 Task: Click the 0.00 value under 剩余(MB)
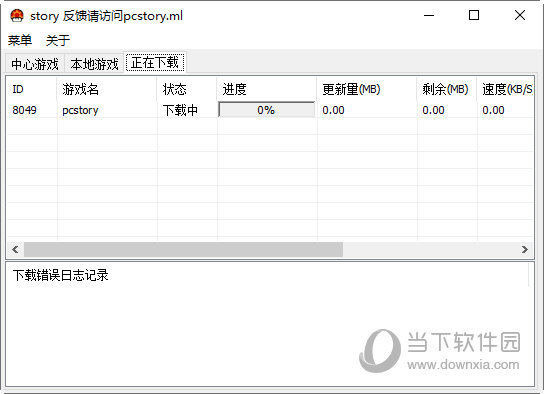click(433, 110)
